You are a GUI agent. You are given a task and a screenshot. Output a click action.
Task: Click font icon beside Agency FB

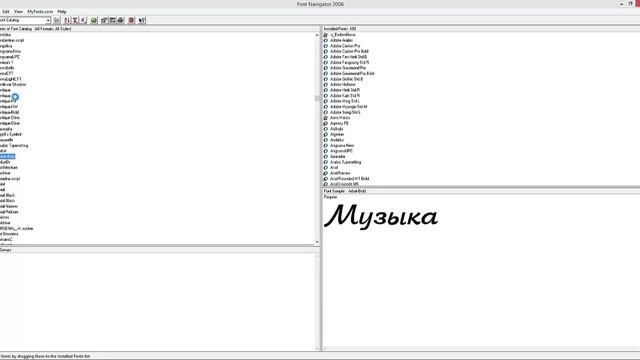[326, 123]
